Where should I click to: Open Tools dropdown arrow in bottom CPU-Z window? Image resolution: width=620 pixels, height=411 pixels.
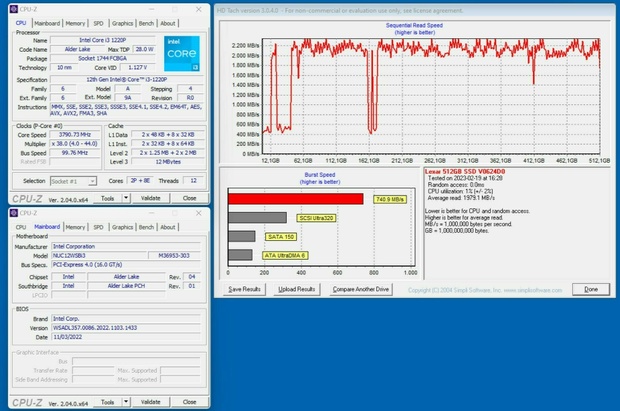(x=126, y=402)
